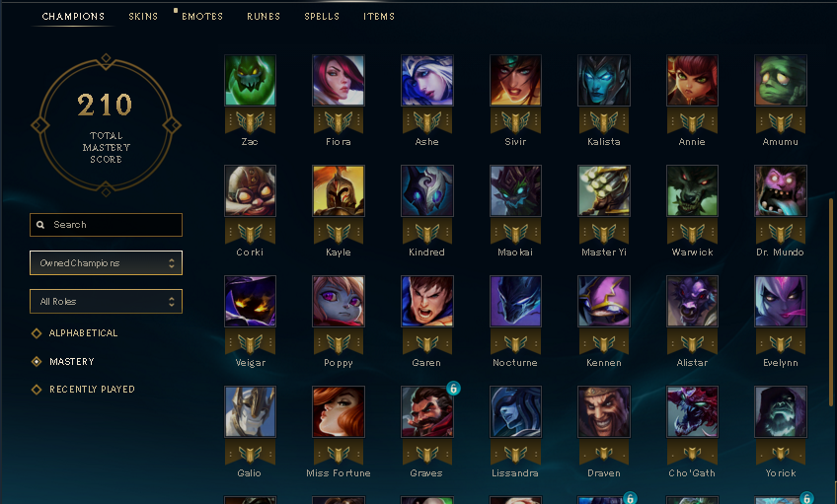Open Draven's champion portrait
Viewport: 837px width, 504px height.
coord(604,411)
